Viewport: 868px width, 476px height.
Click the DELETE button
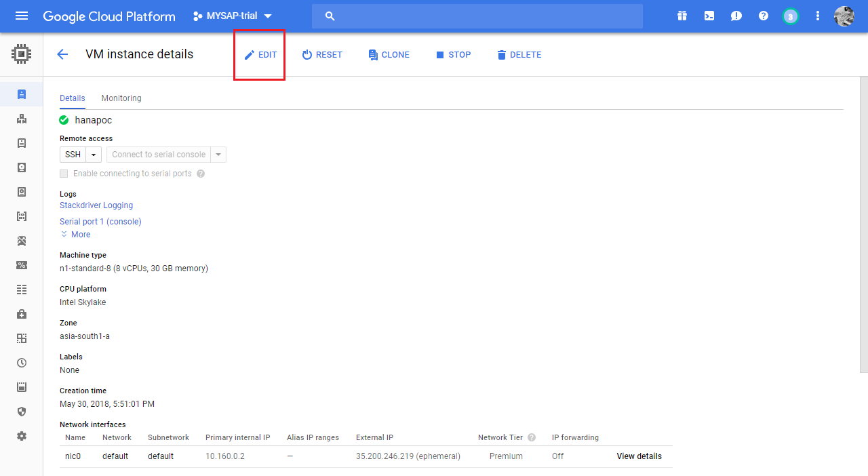pos(519,55)
